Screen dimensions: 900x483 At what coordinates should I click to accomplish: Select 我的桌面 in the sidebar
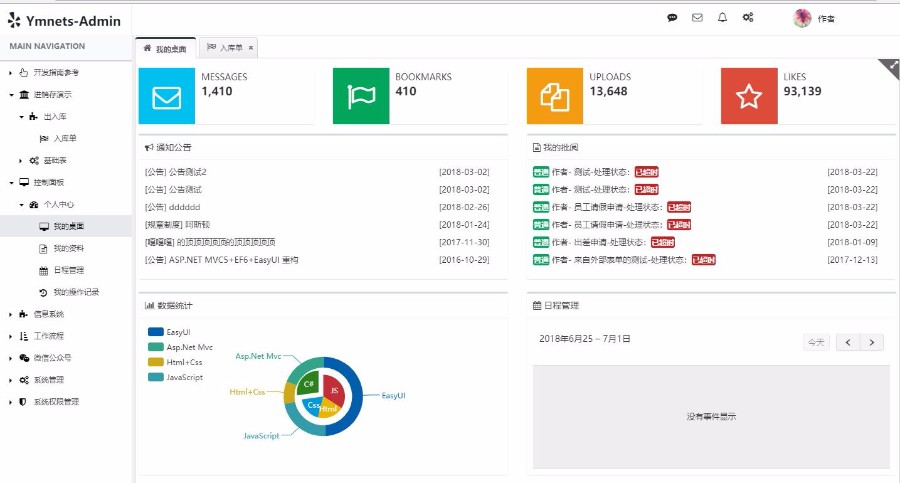66,226
